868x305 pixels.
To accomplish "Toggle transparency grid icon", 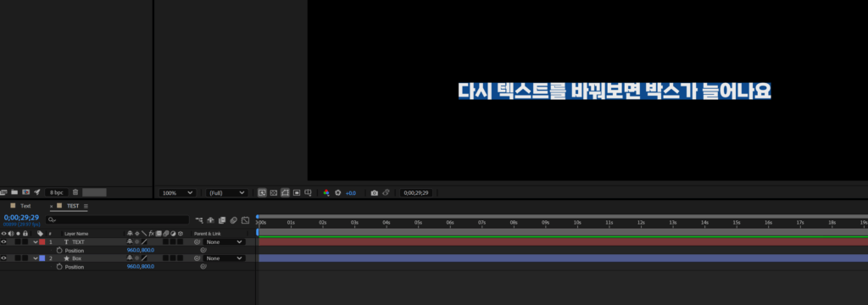I will pyautogui.click(x=274, y=192).
